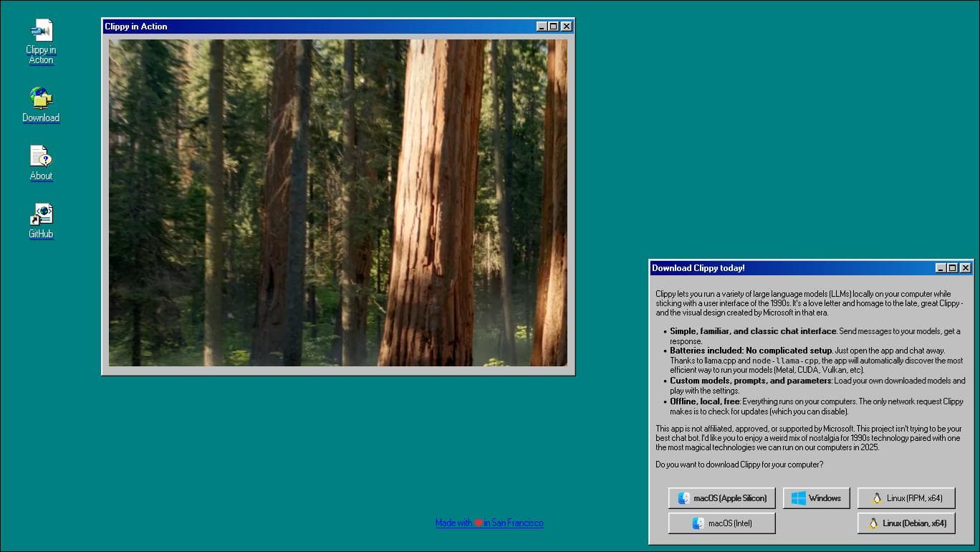The width and height of the screenshot is (980, 552).
Task: Open the Download desktop icon
Action: [x=41, y=105]
